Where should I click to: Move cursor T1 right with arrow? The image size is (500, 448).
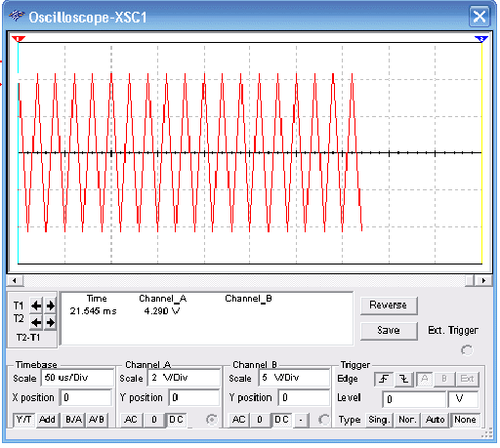point(50,305)
